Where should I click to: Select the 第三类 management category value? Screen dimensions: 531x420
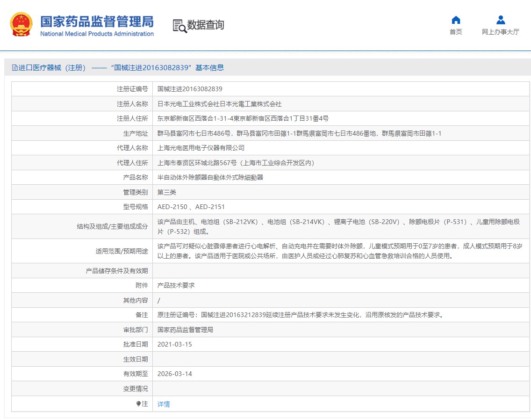[x=167, y=192]
